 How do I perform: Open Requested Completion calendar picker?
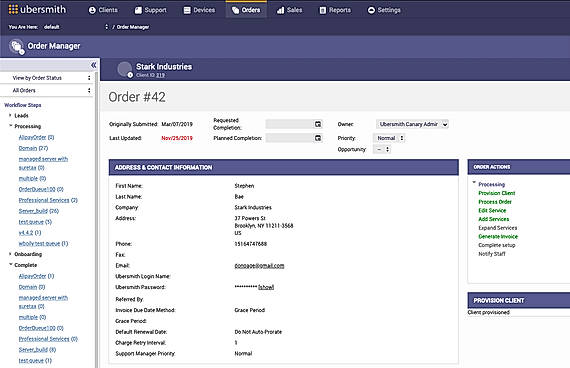[x=318, y=124]
